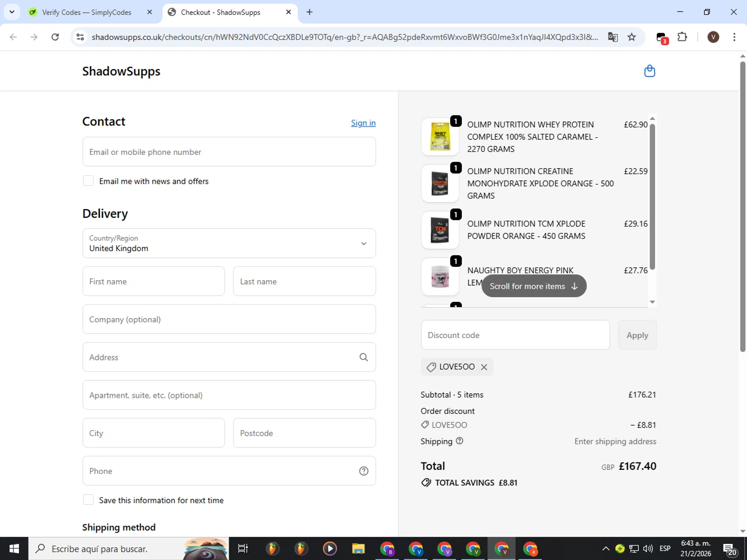Click the Sign in link

364,123
